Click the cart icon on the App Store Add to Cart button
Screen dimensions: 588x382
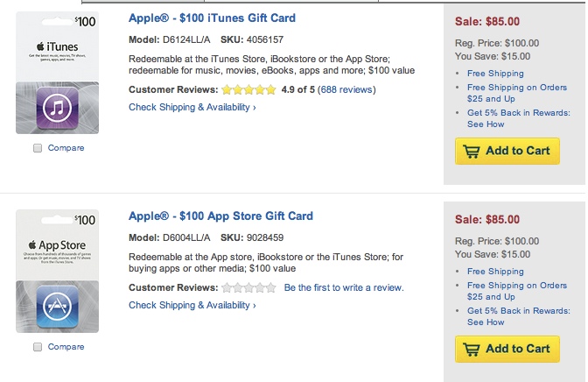click(x=472, y=350)
